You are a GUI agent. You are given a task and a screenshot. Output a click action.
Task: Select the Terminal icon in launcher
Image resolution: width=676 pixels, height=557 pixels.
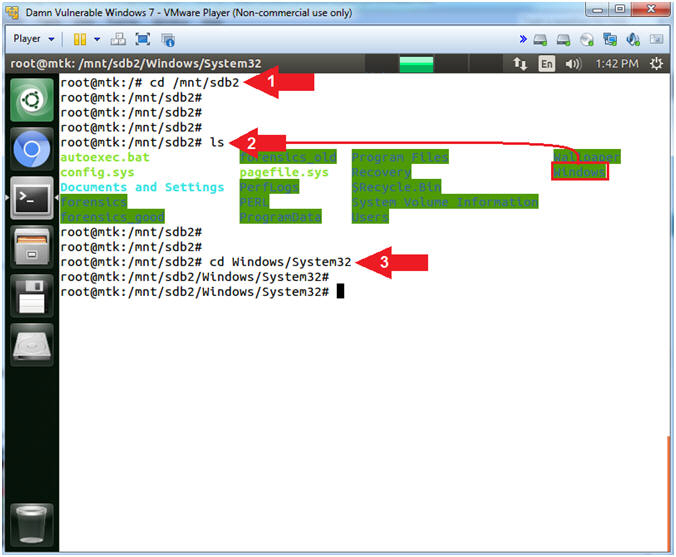(x=32, y=198)
